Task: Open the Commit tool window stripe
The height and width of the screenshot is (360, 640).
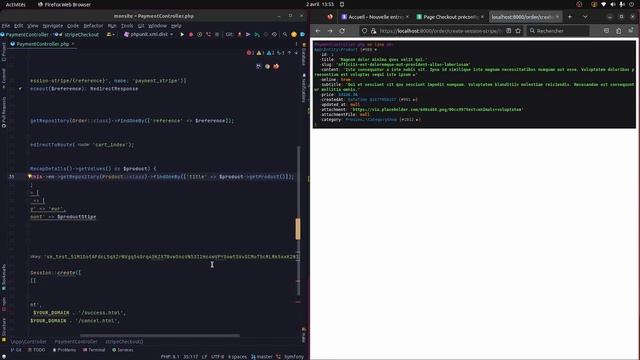Action: click(4, 78)
